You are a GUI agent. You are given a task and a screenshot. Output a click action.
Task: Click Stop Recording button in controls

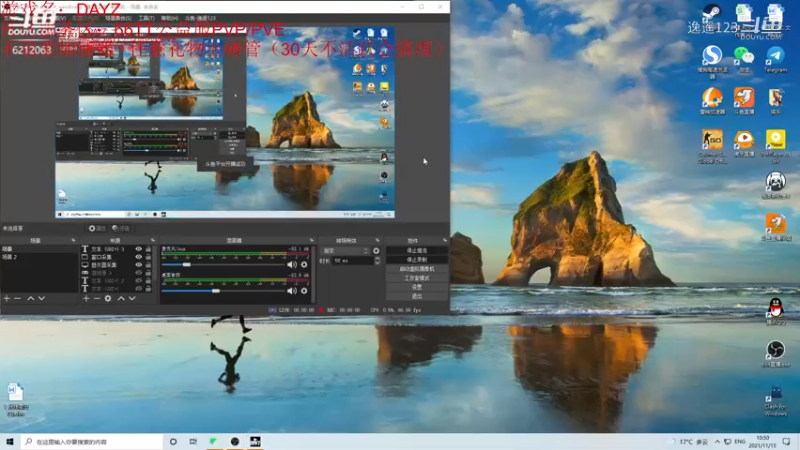tap(417, 260)
